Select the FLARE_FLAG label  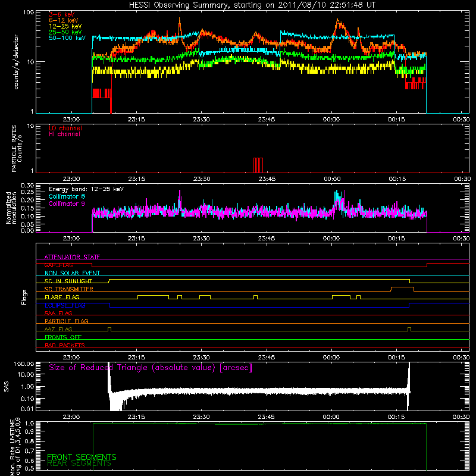point(62,297)
